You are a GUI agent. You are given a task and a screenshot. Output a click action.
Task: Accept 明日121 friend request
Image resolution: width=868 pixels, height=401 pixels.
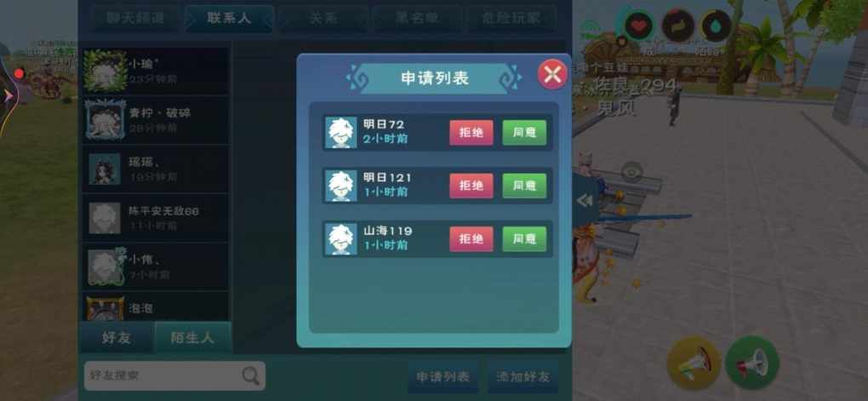coord(524,186)
